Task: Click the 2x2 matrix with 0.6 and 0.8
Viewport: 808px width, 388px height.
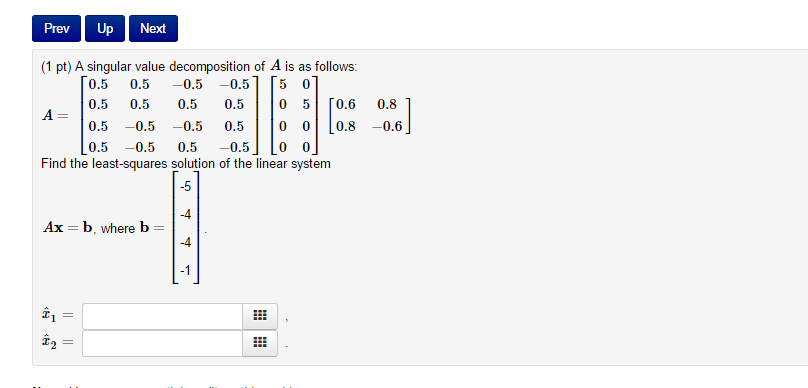Action: 369,115
